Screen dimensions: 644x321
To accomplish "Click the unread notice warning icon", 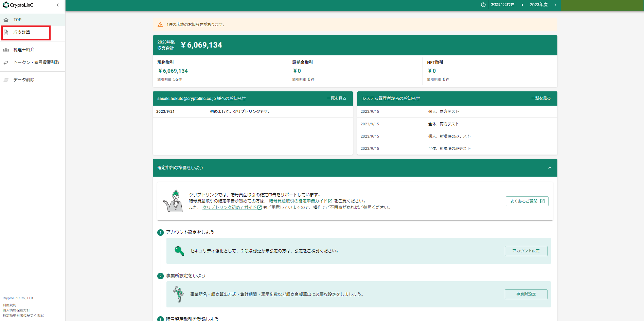I will click(x=160, y=24).
